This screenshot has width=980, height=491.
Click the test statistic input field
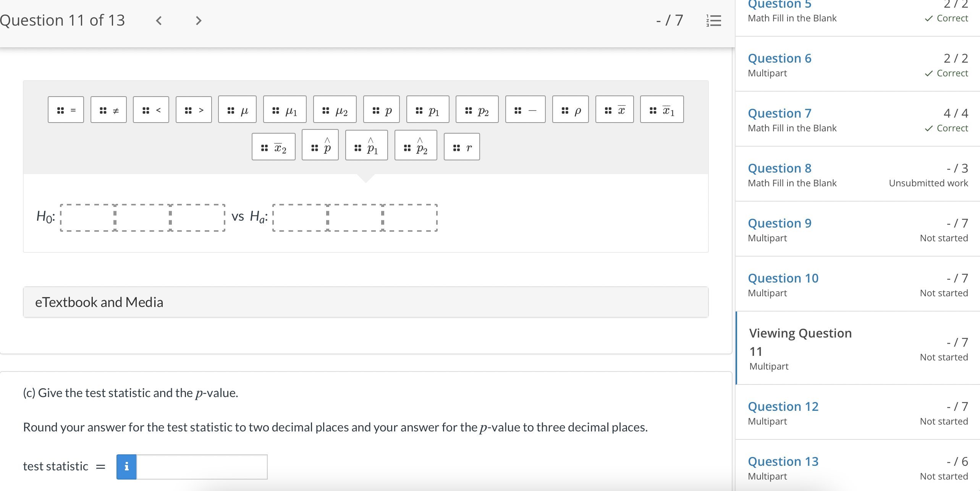[202, 466]
